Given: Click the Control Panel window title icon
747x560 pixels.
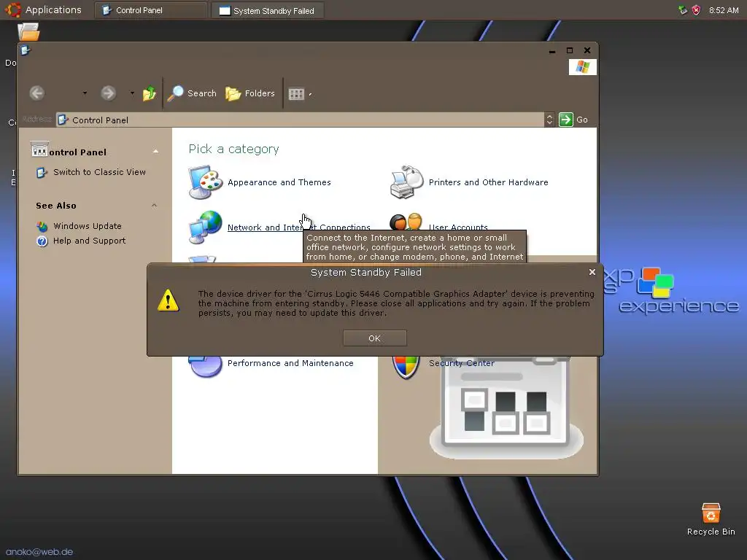Looking at the screenshot, I should [x=26, y=50].
